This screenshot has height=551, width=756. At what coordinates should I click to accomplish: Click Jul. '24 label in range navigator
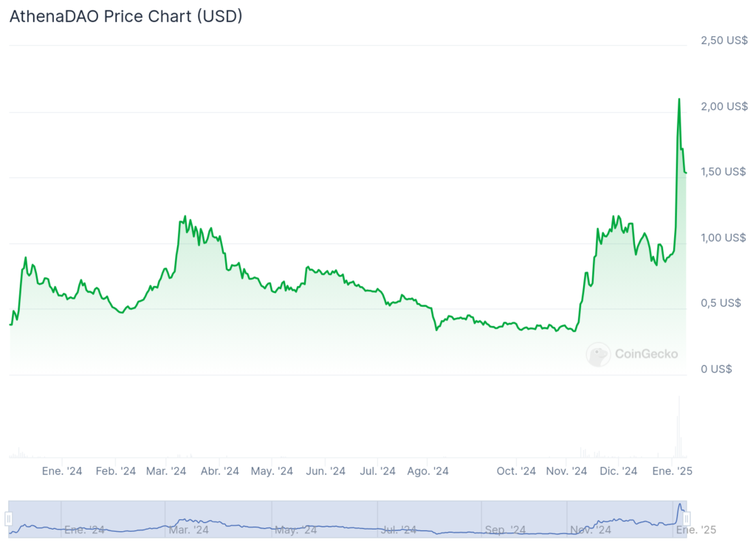pyautogui.click(x=399, y=530)
